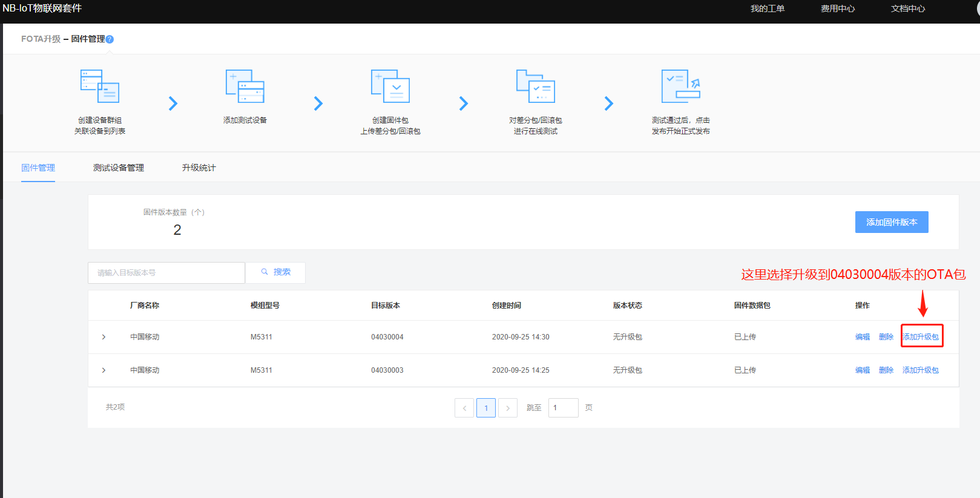This screenshot has height=498, width=980.
Task: Click 编辑 for version 04030004
Action: coord(863,337)
